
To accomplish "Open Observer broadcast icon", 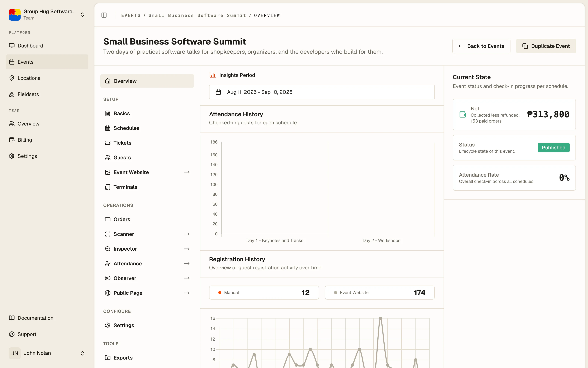I will (108, 278).
